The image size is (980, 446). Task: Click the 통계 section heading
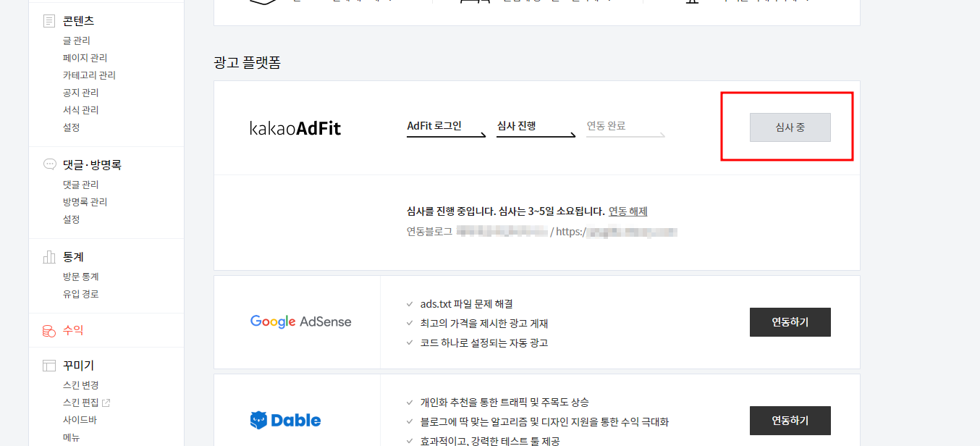(73, 257)
